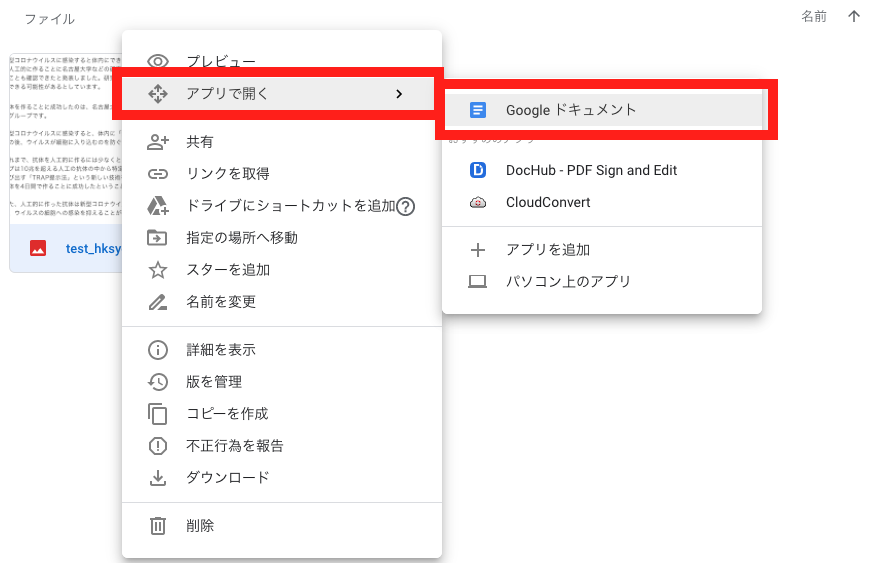
Task: Choose 指定の場所へ移動 menu entry
Action: 282,237
